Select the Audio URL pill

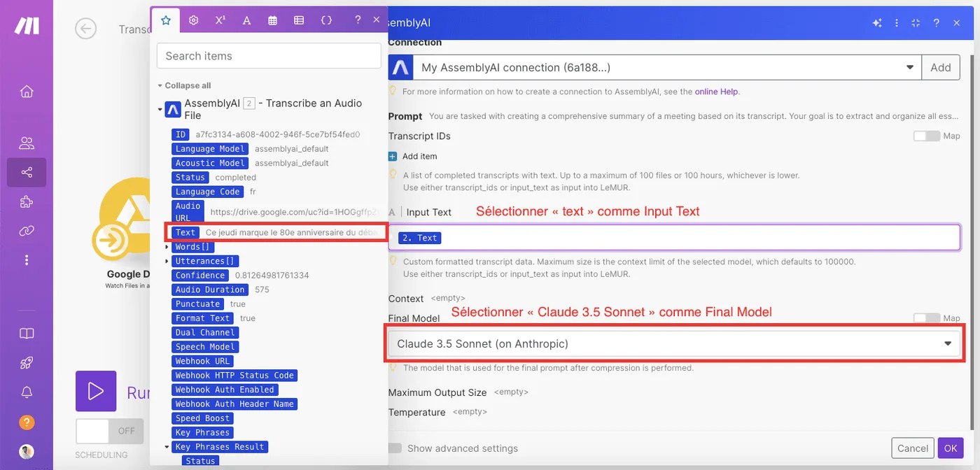[x=188, y=212]
